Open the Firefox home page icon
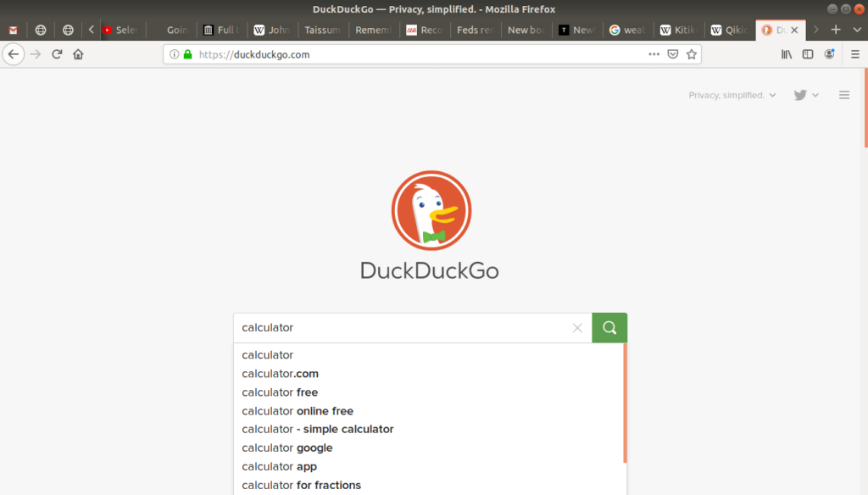Image resolution: width=868 pixels, height=495 pixels. 78,54
